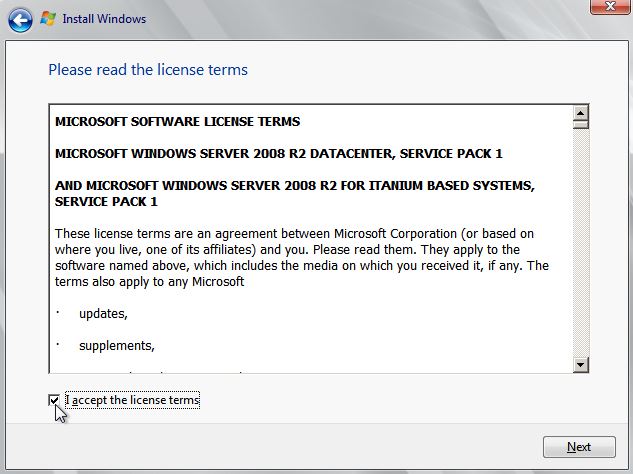Click the Next button
The image size is (633, 474).
(x=579, y=447)
